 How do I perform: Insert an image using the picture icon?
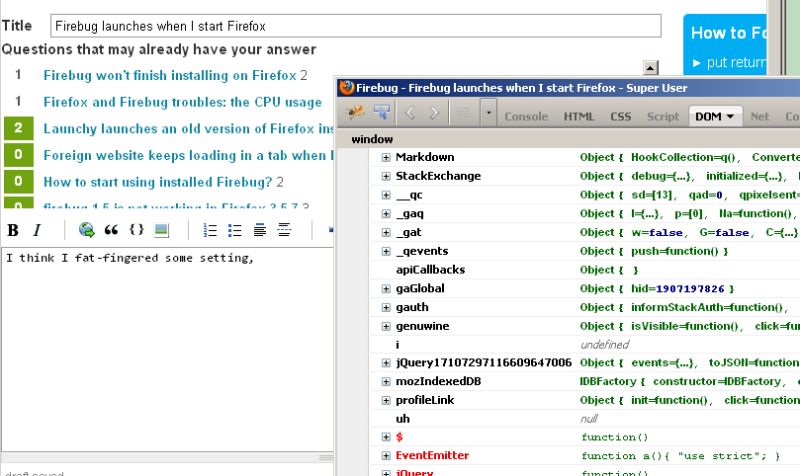[x=161, y=230]
